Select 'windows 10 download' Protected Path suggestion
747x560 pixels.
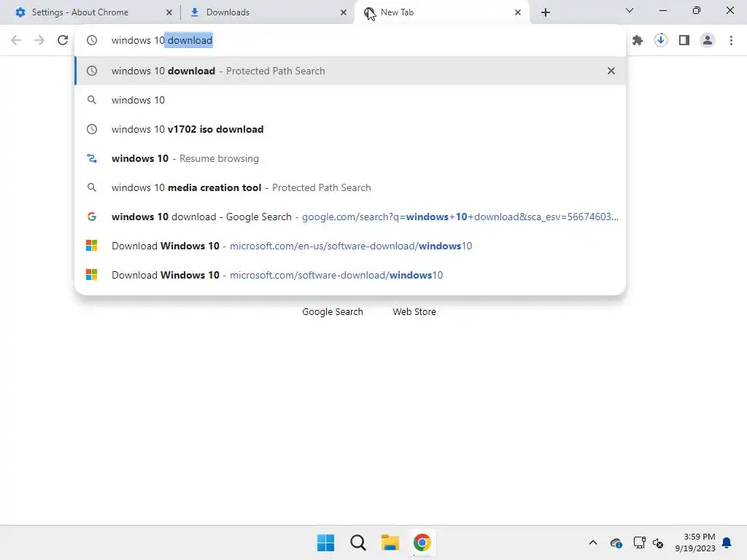click(x=350, y=71)
